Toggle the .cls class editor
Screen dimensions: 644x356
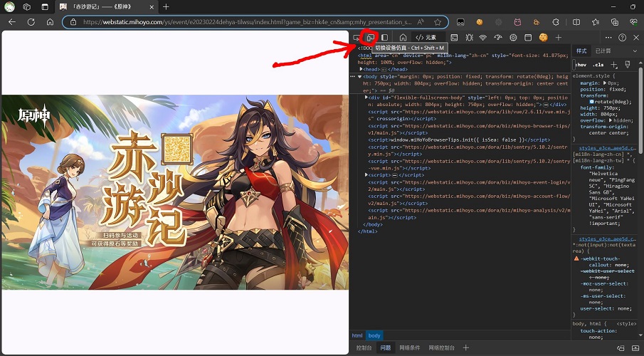coord(599,65)
